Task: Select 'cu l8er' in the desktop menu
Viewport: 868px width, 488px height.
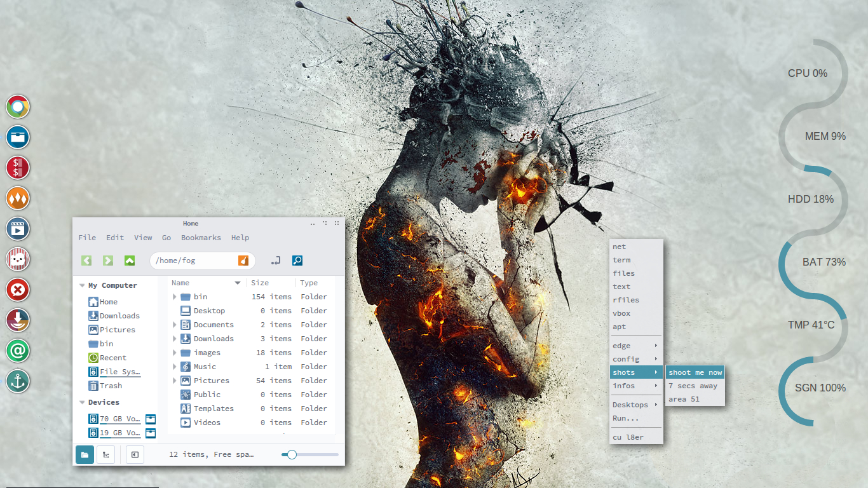Action: click(636, 437)
